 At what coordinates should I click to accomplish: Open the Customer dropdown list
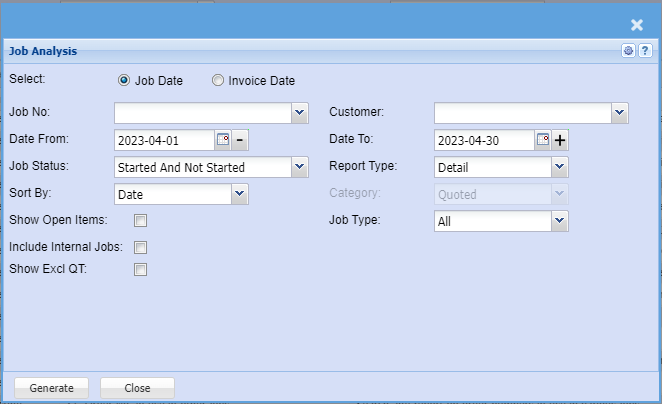tap(620, 113)
